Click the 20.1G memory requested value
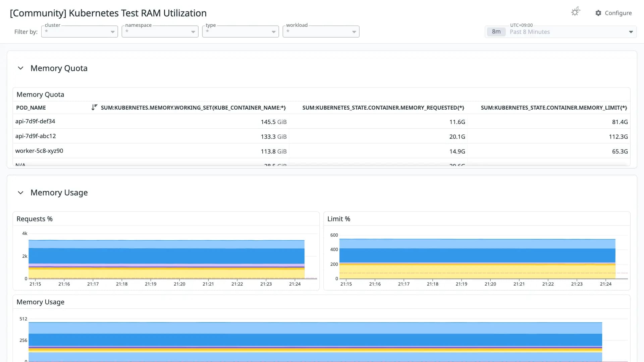Viewport: 644px width, 362px height. coord(457,137)
